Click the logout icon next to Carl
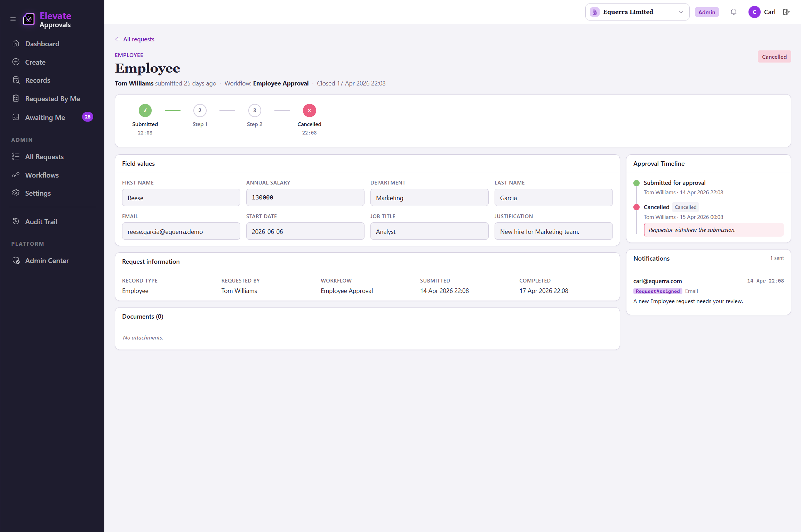Viewport: 801px width, 532px height. 786,12
